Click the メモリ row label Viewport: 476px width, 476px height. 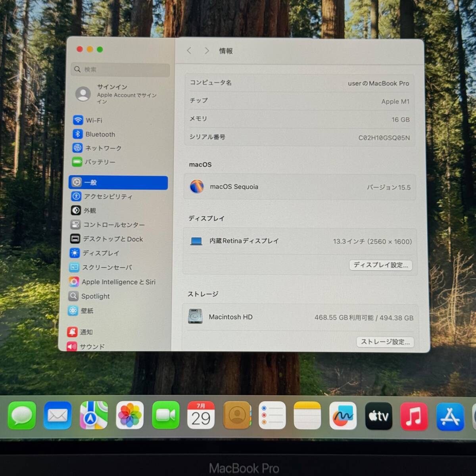click(198, 119)
